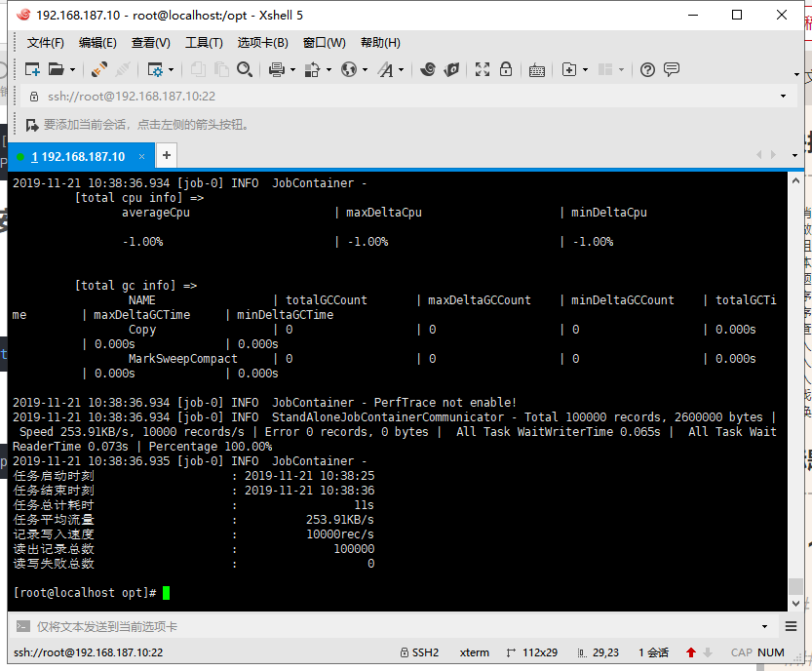This screenshot has width=812, height=671.
Task: Click the speech bubble feedback icon
Action: pos(672,69)
